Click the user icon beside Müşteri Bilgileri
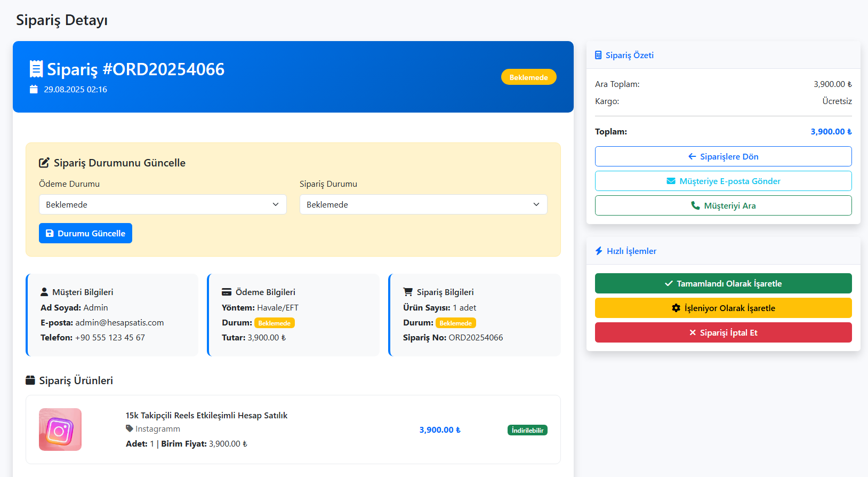Image resolution: width=868 pixels, height=477 pixels. point(44,292)
